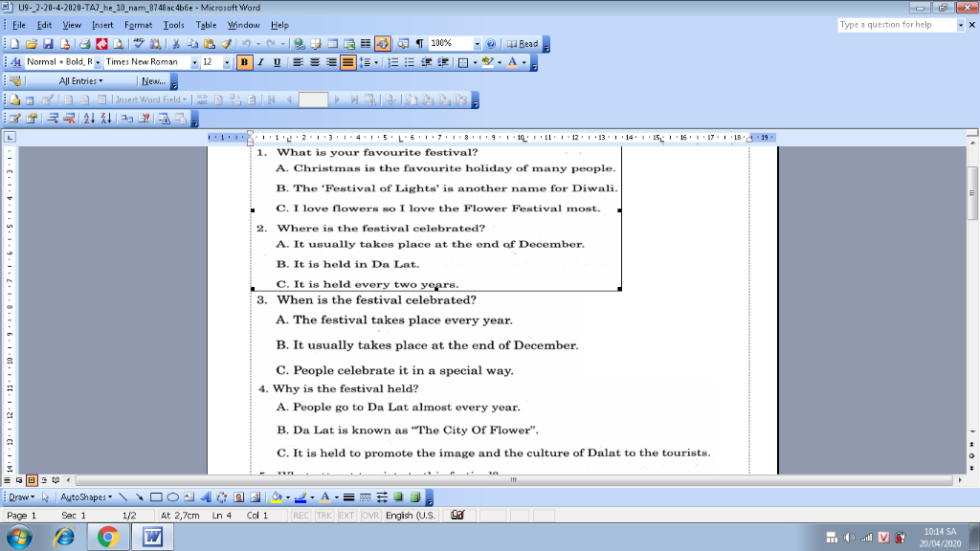This screenshot has width=980, height=551.
Task: Set Align Left paragraph alignment
Action: 299,62
